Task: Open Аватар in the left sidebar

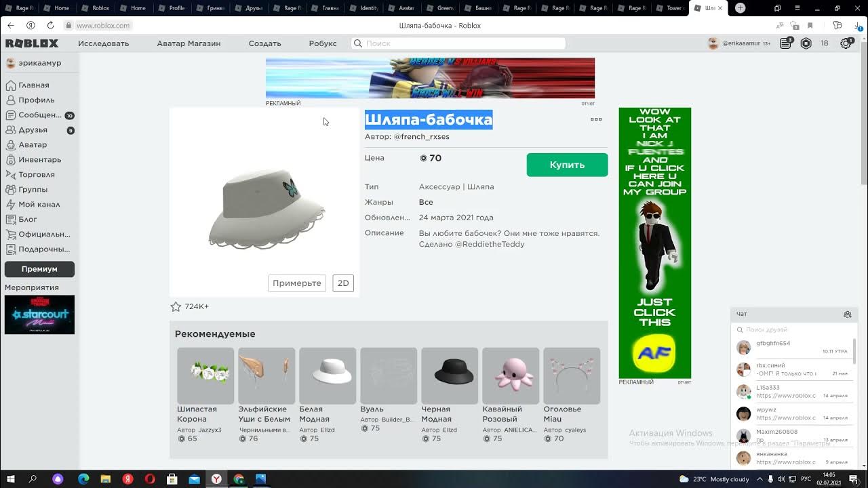Action: tap(33, 145)
